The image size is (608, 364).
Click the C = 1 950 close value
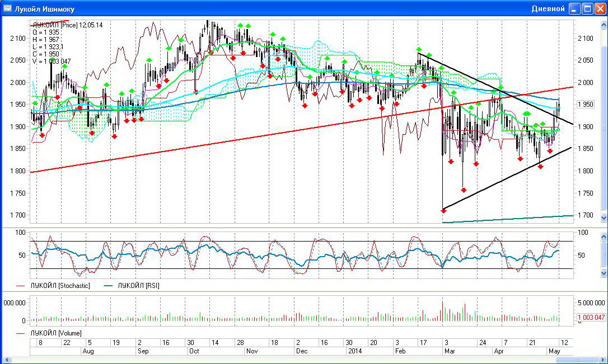pyautogui.click(x=46, y=55)
